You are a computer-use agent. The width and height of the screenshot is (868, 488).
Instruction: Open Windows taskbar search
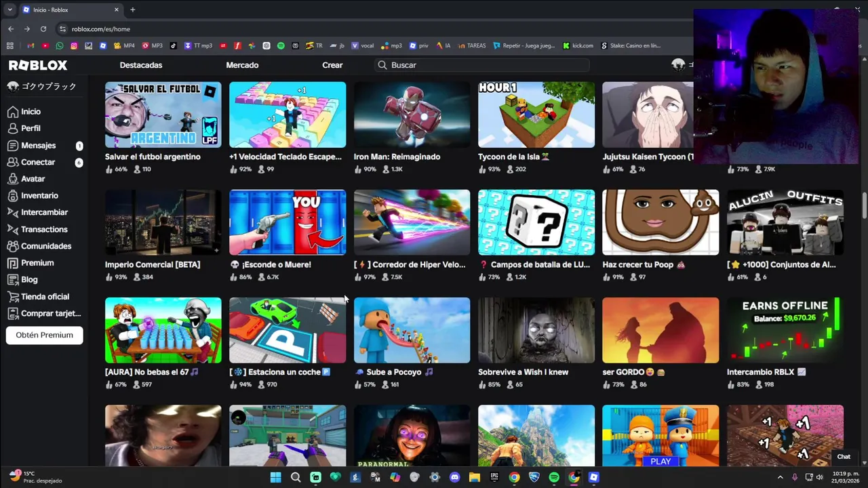click(296, 477)
